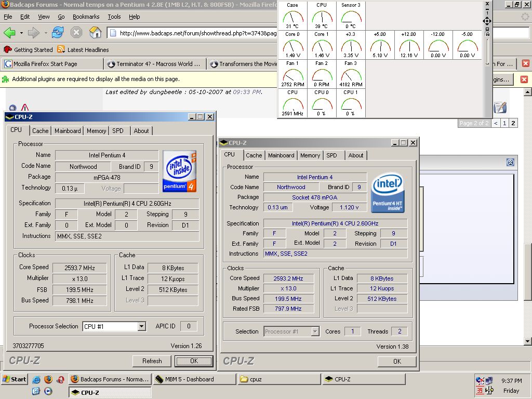Launch Internet Explorer from quick launch
This screenshot has height=399, width=532.
click(36, 379)
